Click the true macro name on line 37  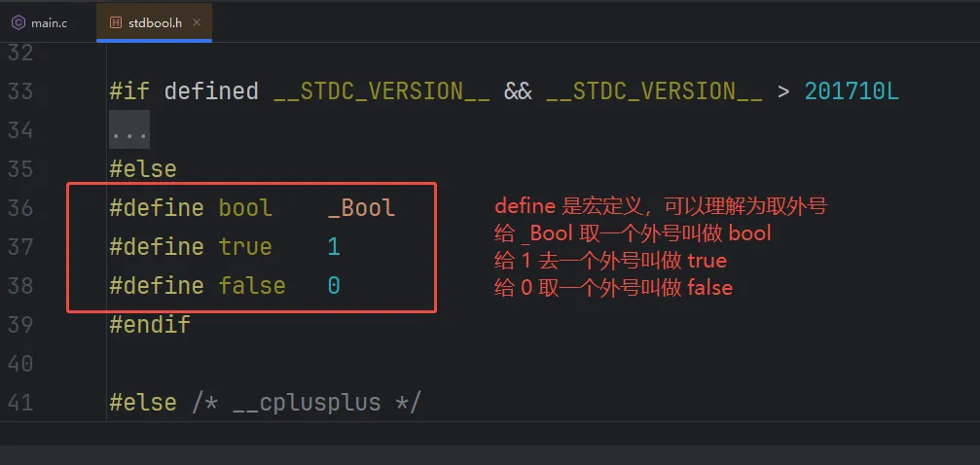[245, 247]
